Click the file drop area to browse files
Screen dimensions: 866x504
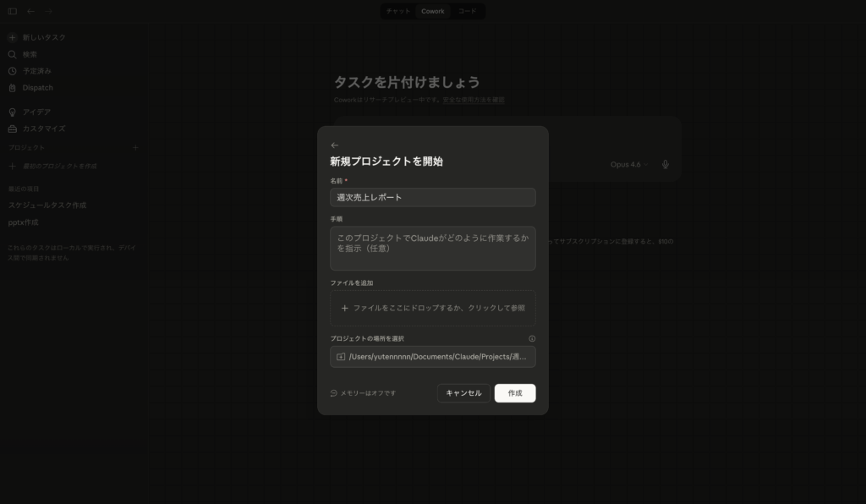coord(432,308)
